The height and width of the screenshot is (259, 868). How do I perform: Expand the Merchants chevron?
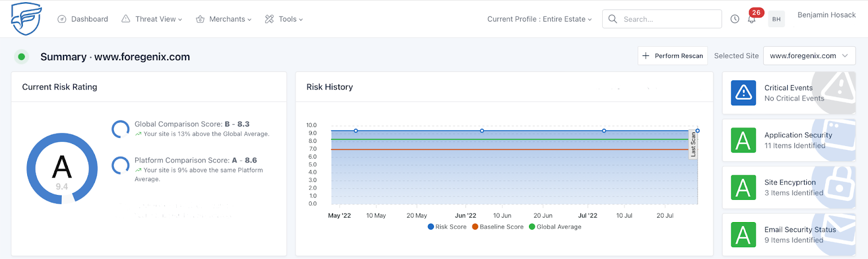click(x=250, y=20)
